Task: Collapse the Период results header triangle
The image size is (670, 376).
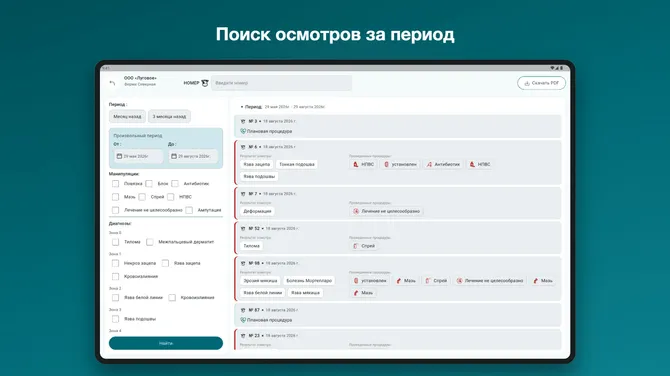Action: click(x=242, y=107)
